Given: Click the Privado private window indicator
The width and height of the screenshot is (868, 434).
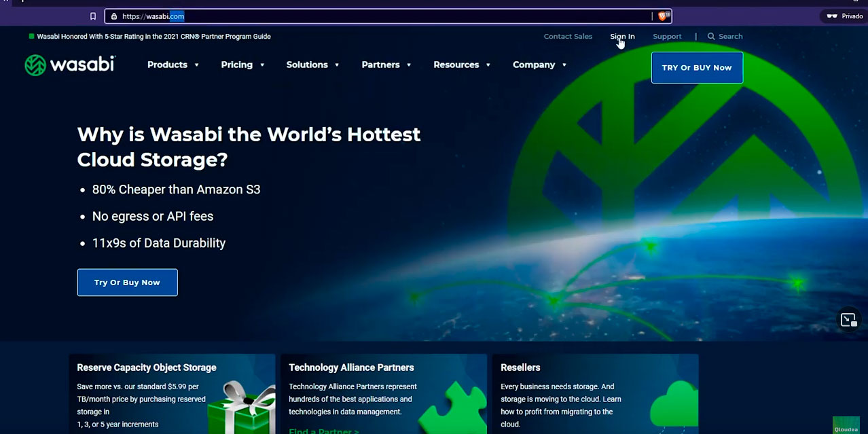Looking at the screenshot, I should [844, 16].
